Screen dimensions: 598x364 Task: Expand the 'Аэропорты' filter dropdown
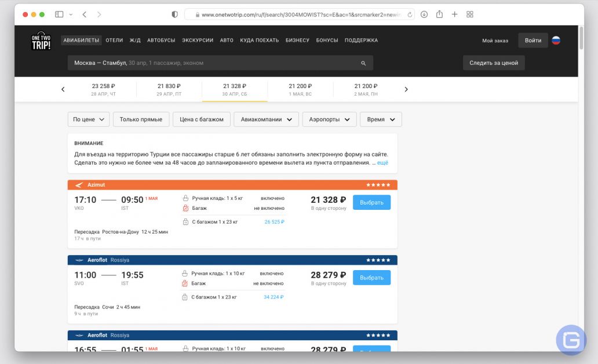coord(329,119)
